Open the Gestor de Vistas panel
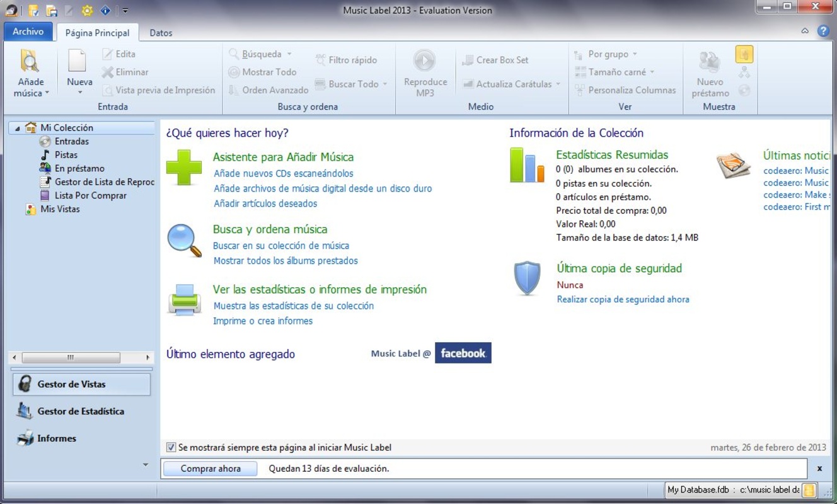This screenshot has height=504, width=837. pyautogui.click(x=81, y=384)
